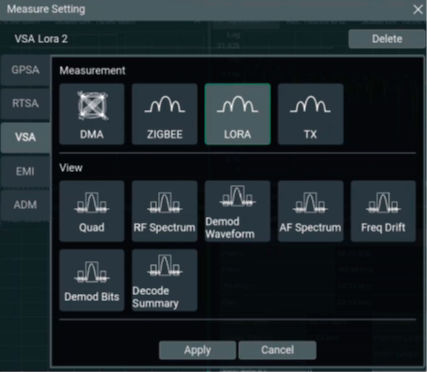Switch to the GPSA mode tab

pyautogui.click(x=25, y=70)
